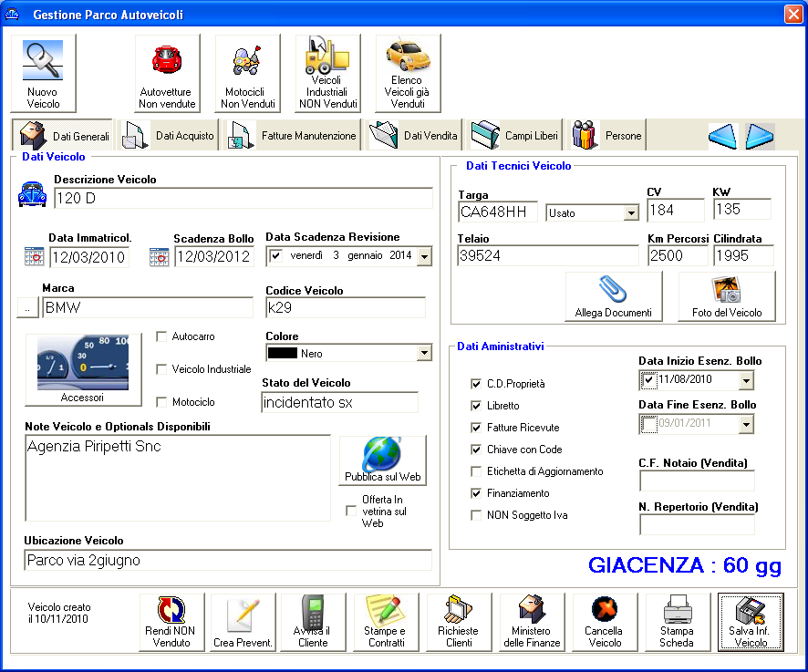Enable Data Fine Esenz. Bollo date checkbox

[x=648, y=424]
